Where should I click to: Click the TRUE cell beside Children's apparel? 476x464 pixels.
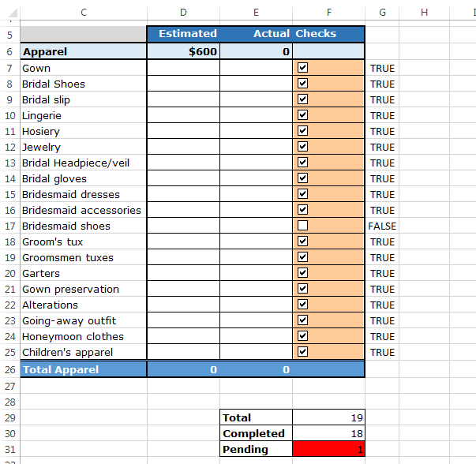point(382,352)
